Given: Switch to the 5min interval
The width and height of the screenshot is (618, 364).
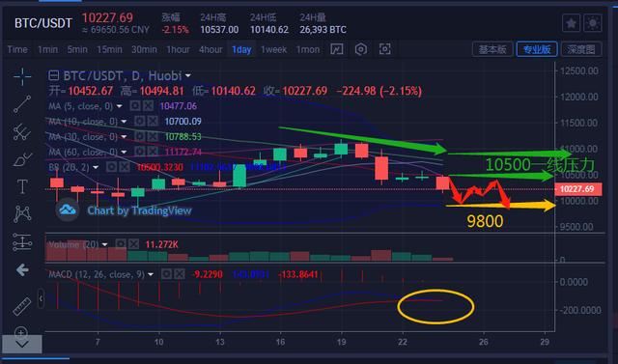Looking at the screenshot, I should point(77,49).
